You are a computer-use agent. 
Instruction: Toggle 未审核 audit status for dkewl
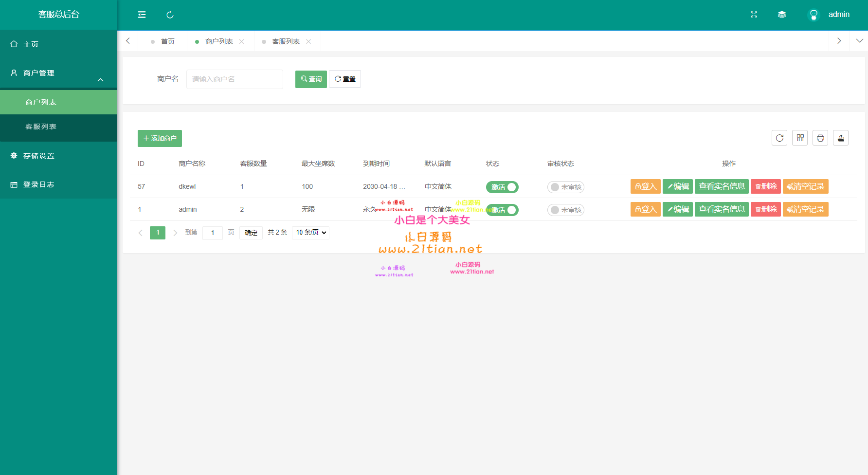pos(565,186)
